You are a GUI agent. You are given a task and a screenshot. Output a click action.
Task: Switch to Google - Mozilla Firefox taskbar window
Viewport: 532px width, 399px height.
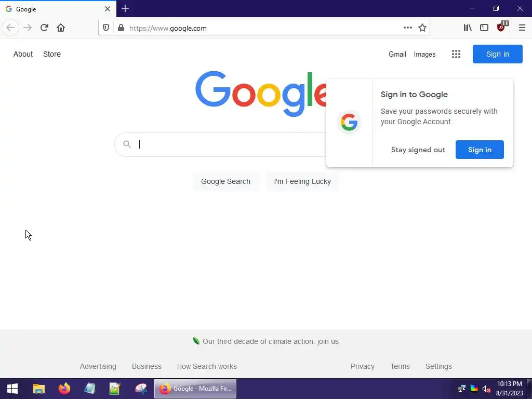(195, 389)
